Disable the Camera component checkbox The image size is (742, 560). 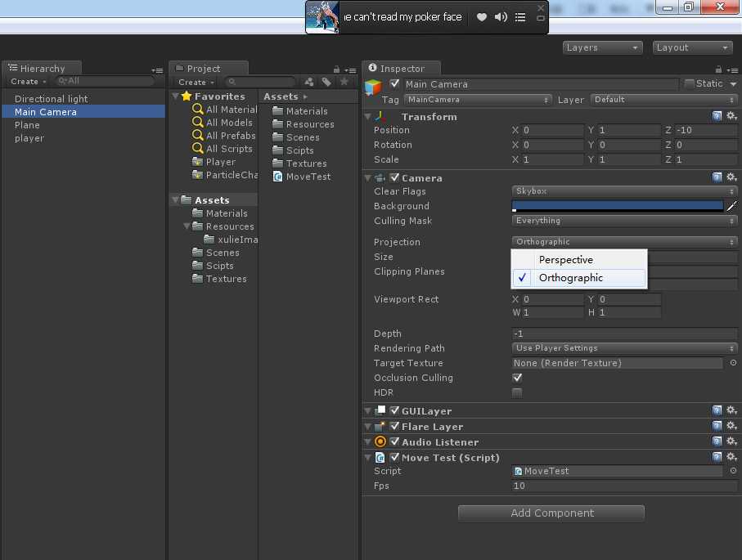[394, 178]
